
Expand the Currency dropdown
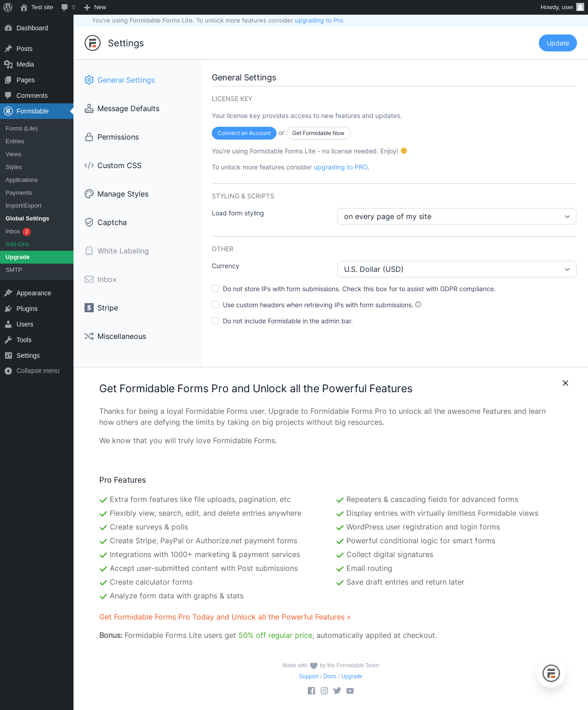point(457,269)
